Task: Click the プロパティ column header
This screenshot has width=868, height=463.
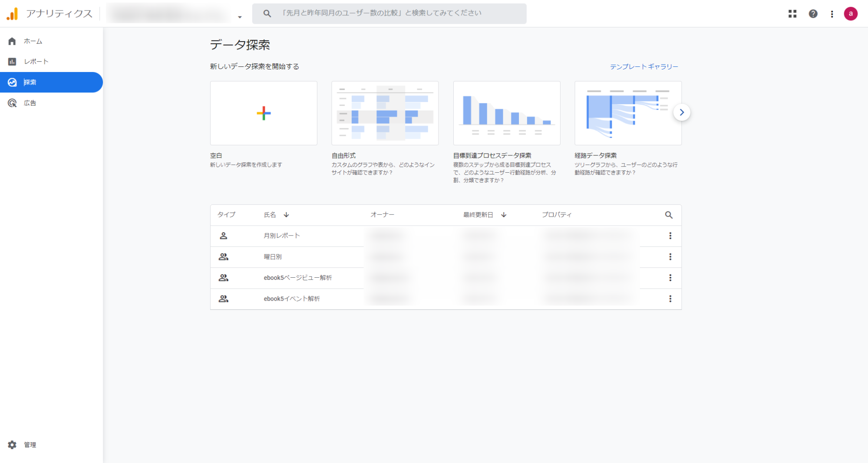Action: [x=557, y=215]
